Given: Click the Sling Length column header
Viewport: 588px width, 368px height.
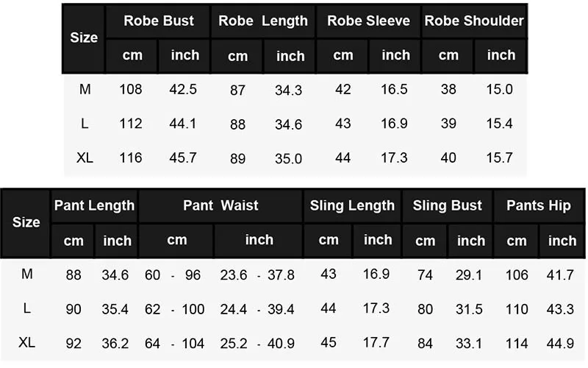Looking at the screenshot, I should (352, 205).
